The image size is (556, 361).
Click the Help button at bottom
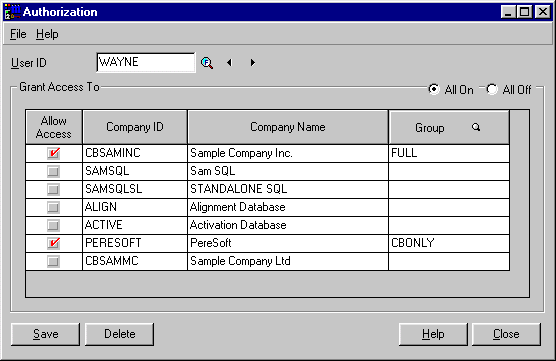(x=433, y=334)
